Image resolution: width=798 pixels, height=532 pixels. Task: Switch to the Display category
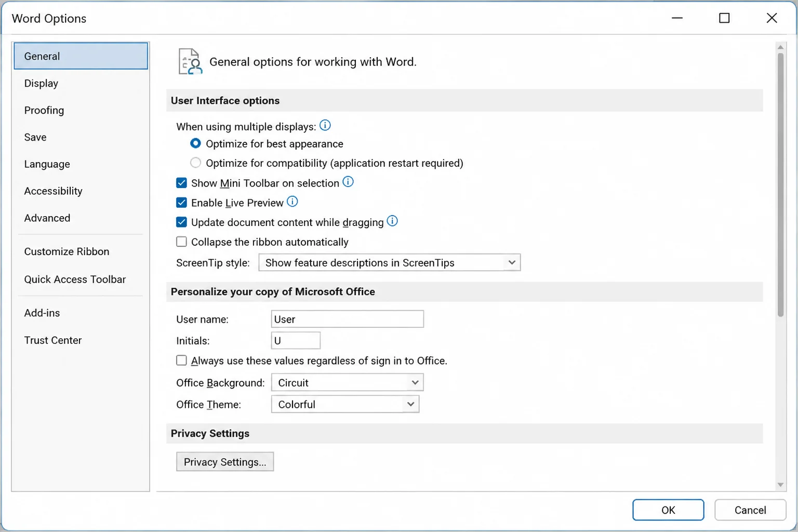81,83
